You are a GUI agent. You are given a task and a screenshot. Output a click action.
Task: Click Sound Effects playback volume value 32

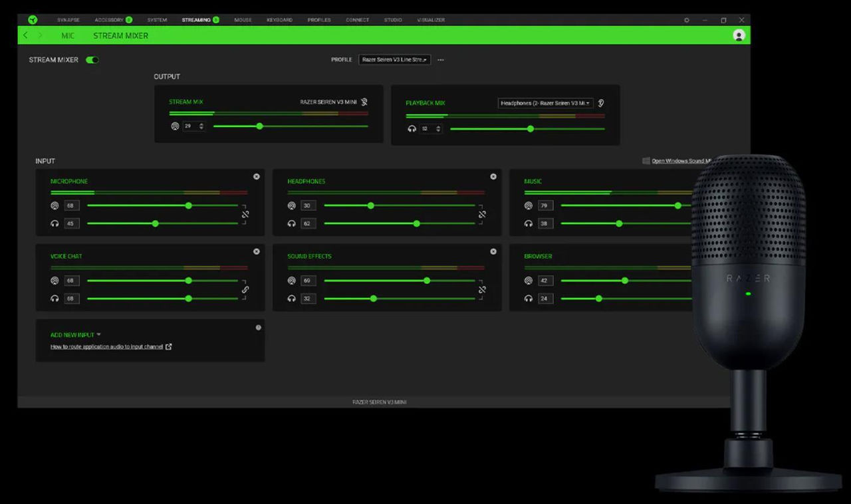pyautogui.click(x=308, y=299)
